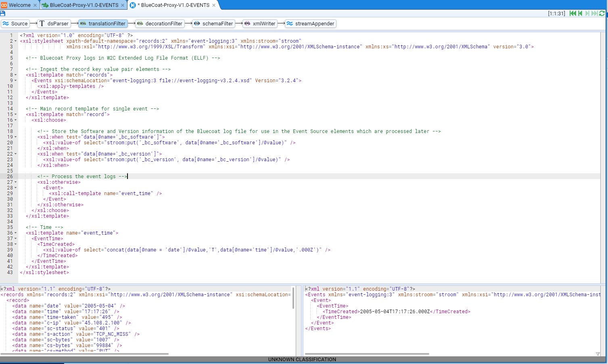The width and height of the screenshot is (608, 364).
Task: Select the schemaFilter pipeline element
Action: tap(213, 24)
